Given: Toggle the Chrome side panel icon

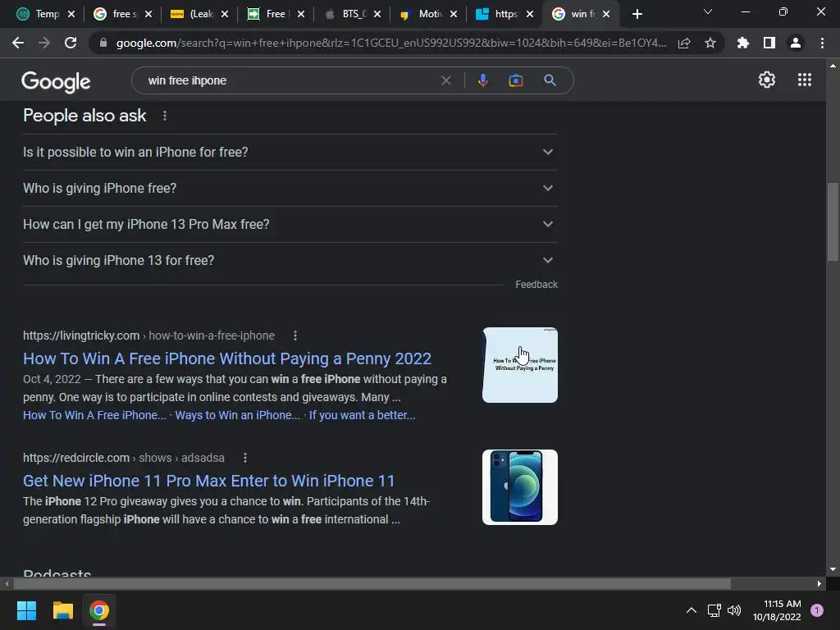Looking at the screenshot, I should [769, 43].
